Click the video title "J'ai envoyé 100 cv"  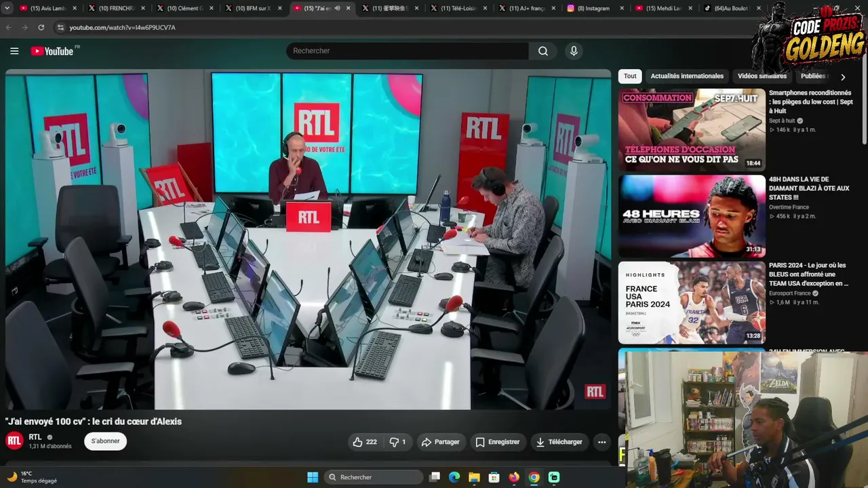(94, 422)
